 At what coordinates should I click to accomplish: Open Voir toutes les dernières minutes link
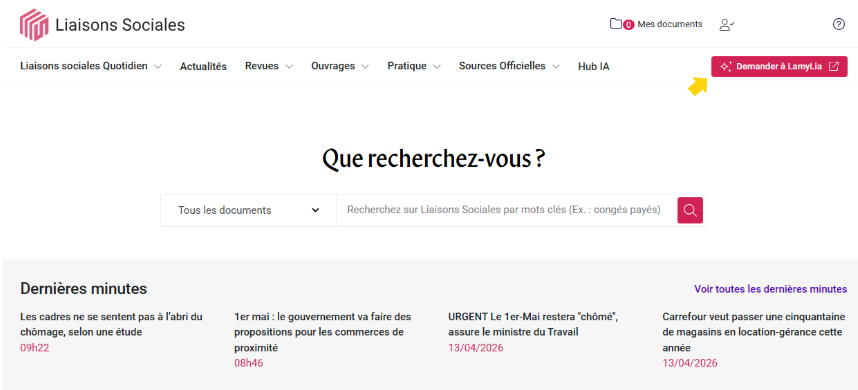[x=770, y=289]
